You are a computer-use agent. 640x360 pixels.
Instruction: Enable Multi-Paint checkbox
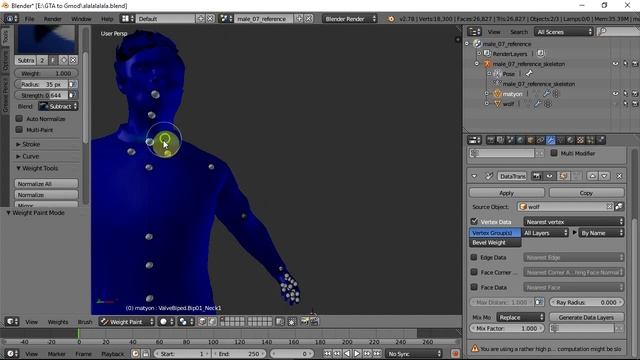point(19,130)
